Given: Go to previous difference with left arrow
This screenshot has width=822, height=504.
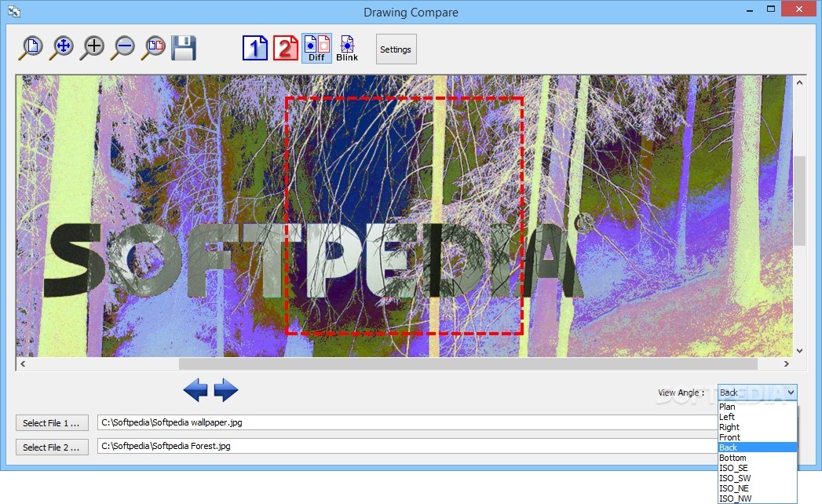Looking at the screenshot, I should (195, 390).
